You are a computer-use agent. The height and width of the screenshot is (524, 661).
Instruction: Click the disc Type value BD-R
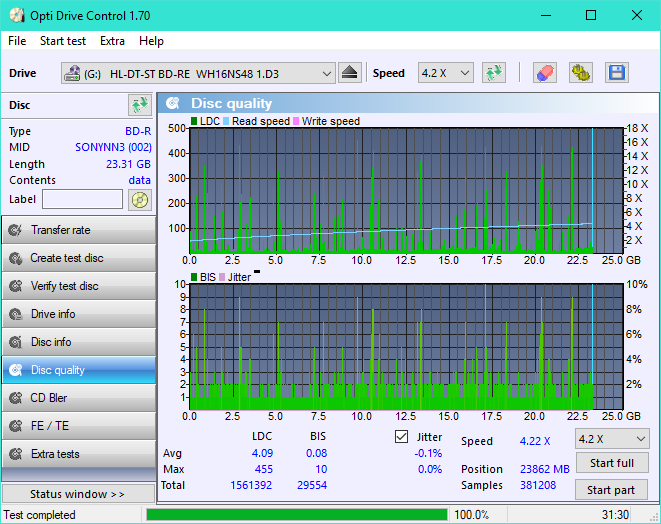pyautogui.click(x=138, y=131)
